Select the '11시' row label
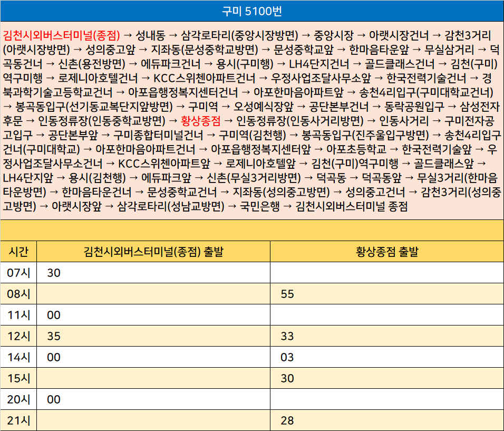The image size is (504, 431). [x=18, y=315]
